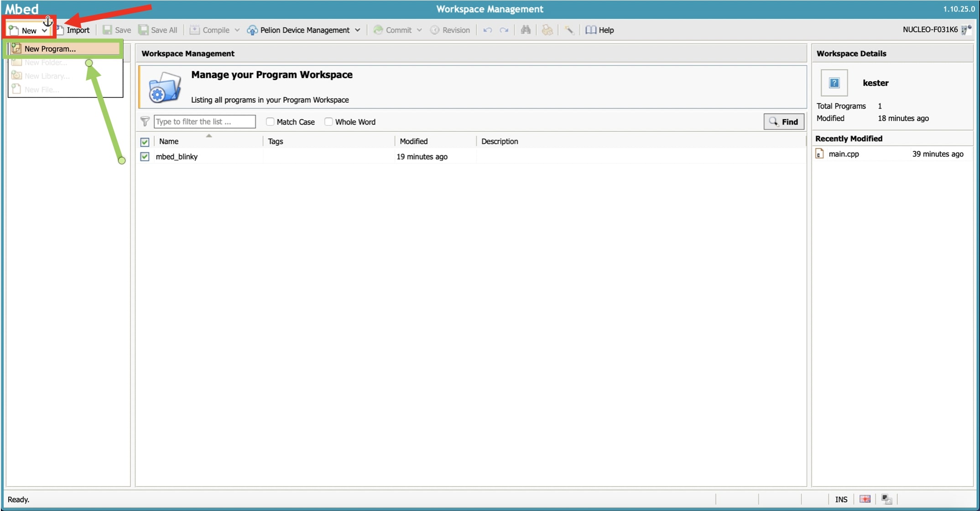Open the main.cpp file icon in Recently Modified

pyautogui.click(x=819, y=154)
